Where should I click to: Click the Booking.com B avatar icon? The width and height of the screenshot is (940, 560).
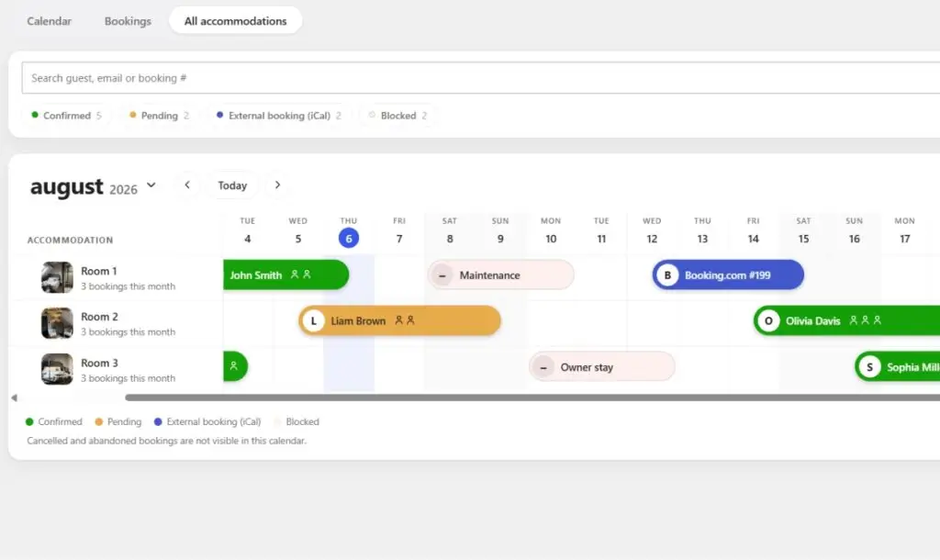(x=667, y=275)
